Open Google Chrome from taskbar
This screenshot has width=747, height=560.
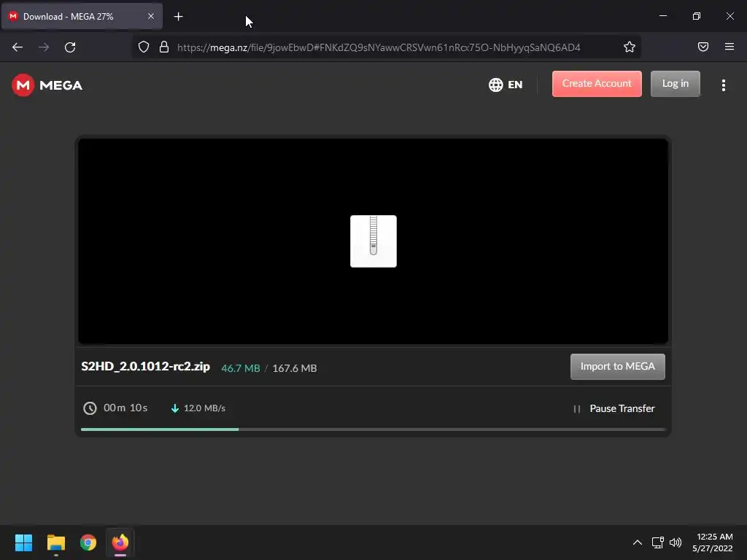[88, 542]
